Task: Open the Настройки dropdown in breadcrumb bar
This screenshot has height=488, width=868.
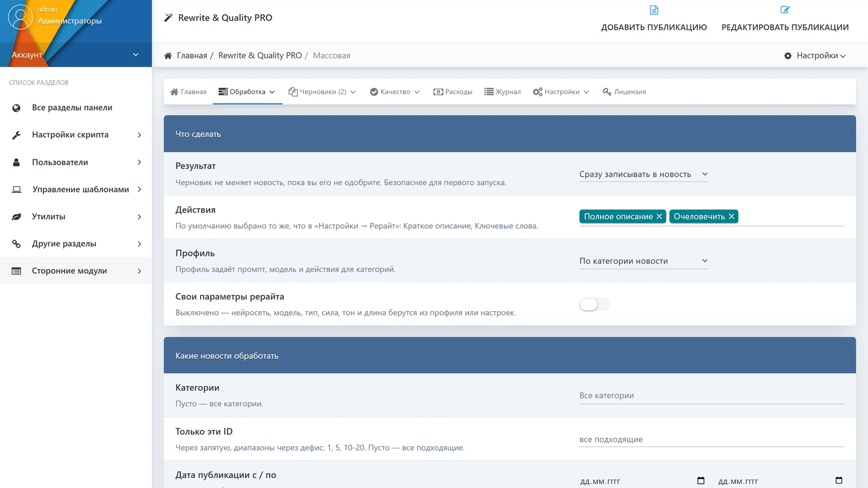Action: coord(815,55)
